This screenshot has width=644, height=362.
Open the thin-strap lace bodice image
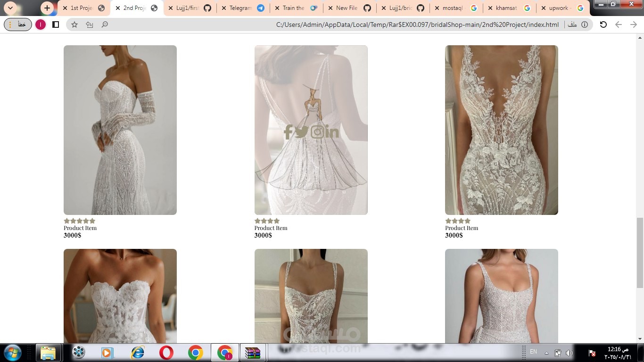click(311, 296)
